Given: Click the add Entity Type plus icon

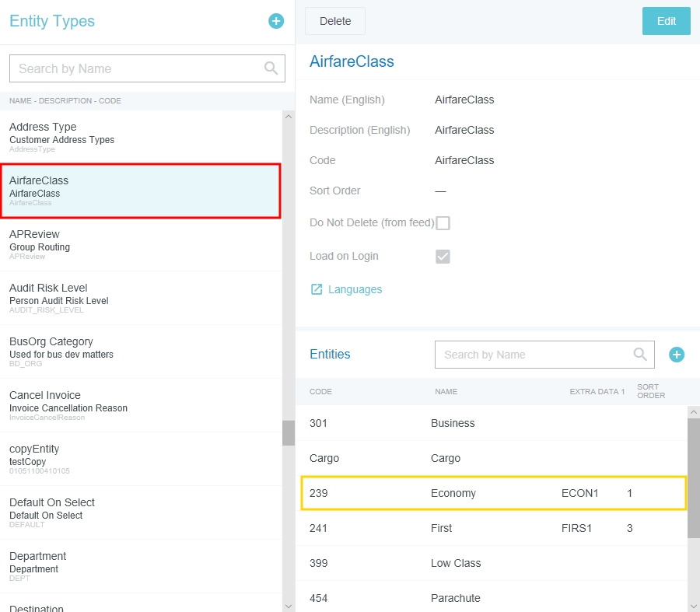Looking at the screenshot, I should click(x=276, y=21).
